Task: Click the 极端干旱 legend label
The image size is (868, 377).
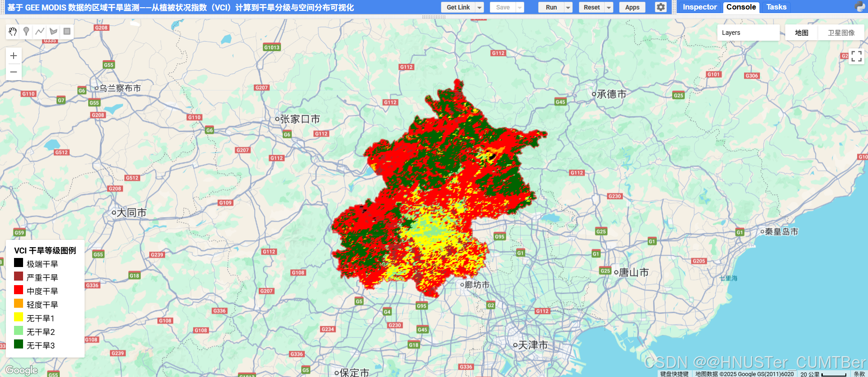Action: [x=42, y=264]
